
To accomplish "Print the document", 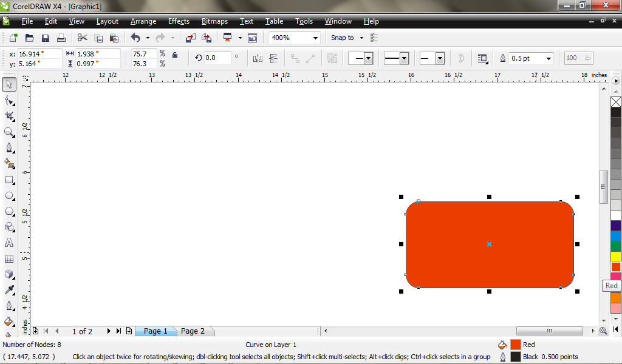I will point(61,38).
